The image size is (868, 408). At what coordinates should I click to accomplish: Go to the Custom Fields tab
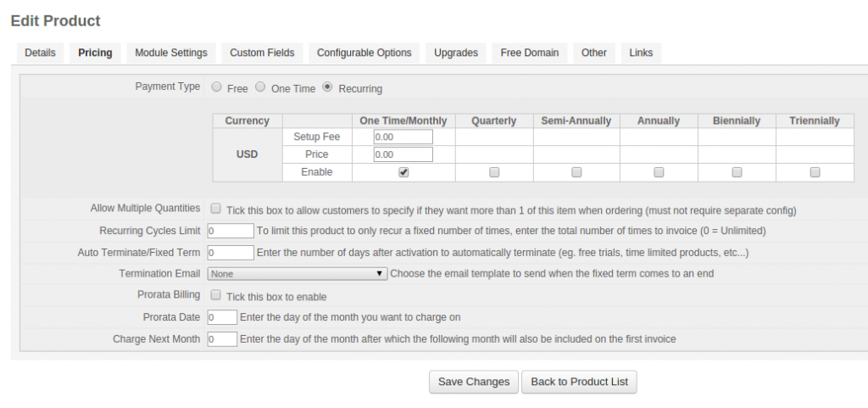coord(263,53)
